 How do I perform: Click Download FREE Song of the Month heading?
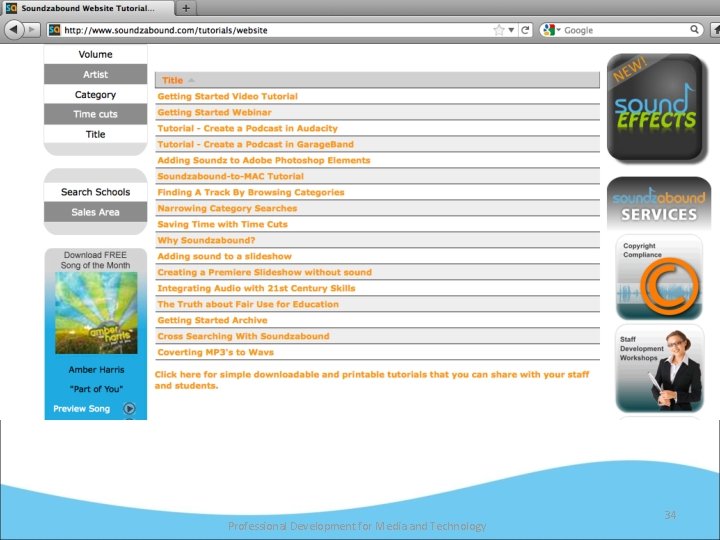tap(96, 260)
